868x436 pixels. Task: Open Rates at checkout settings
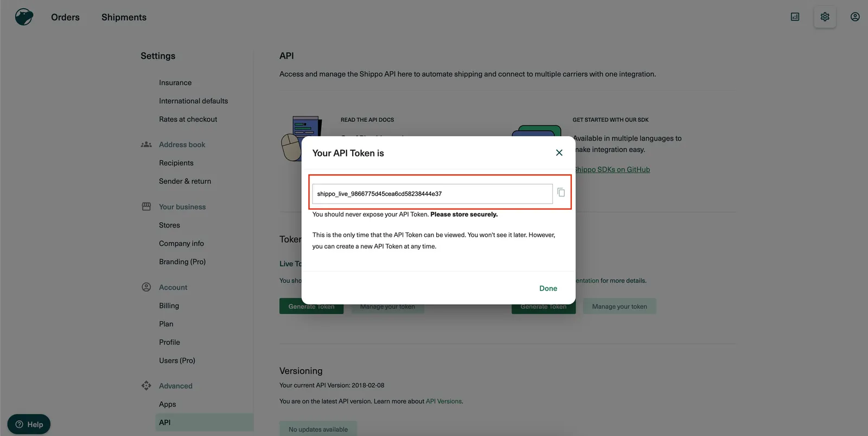(188, 119)
